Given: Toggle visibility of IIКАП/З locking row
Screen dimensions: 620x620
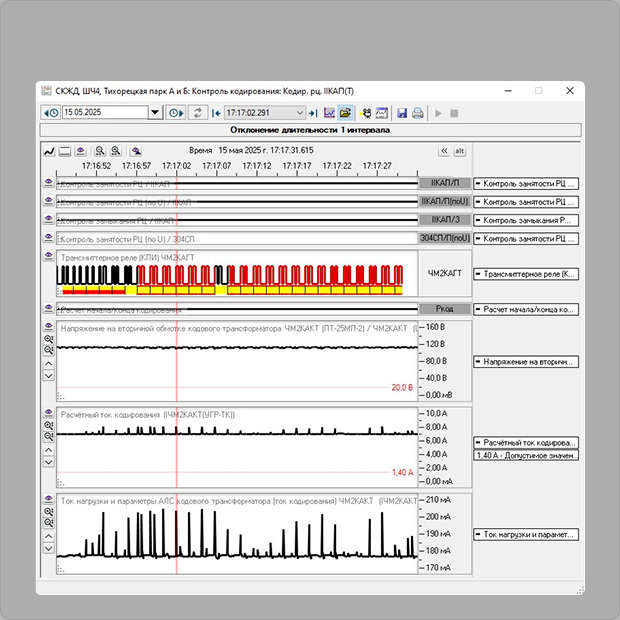Looking at the screenshot, I should point(49,219).
